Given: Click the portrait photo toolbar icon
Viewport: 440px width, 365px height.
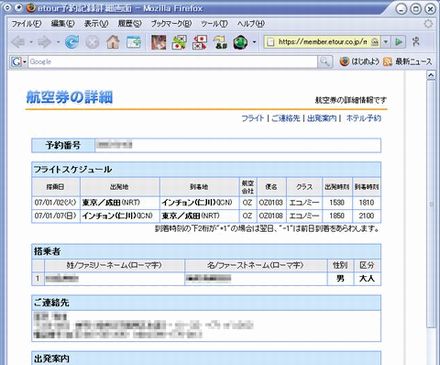Looking at the screenshot, I should tap(159, 42).
